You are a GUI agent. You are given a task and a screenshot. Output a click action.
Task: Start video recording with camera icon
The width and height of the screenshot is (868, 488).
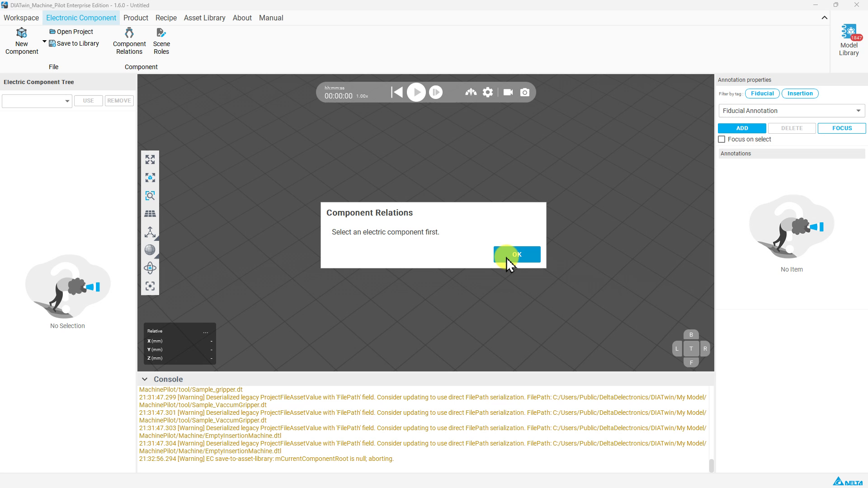tap(508, 92)
